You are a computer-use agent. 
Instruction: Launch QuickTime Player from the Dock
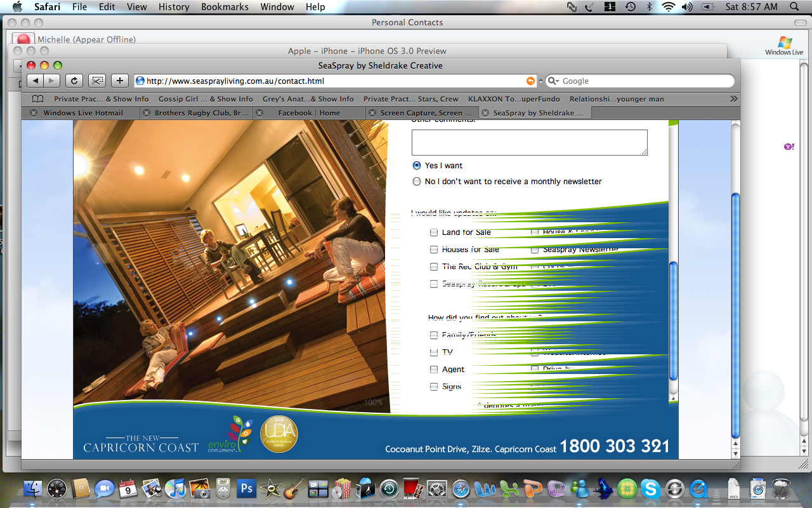point(698,488)
